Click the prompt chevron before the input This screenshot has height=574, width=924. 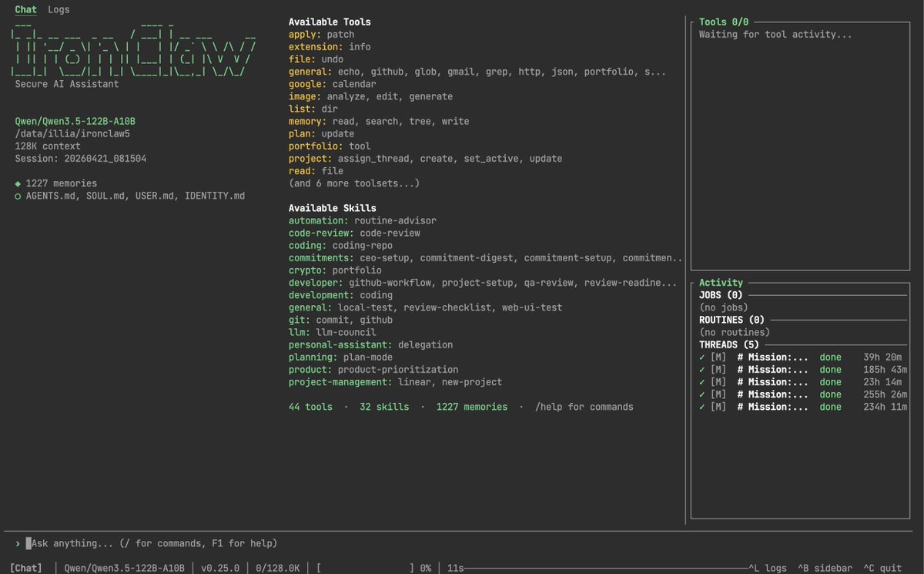coord(18,543)
